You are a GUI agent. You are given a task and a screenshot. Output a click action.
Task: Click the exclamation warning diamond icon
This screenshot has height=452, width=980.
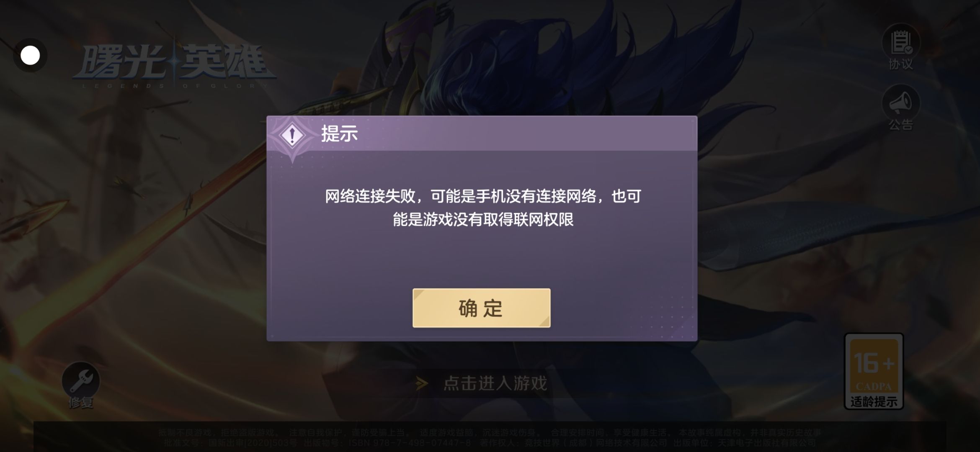pyautogui.click(x=292, y=135)
